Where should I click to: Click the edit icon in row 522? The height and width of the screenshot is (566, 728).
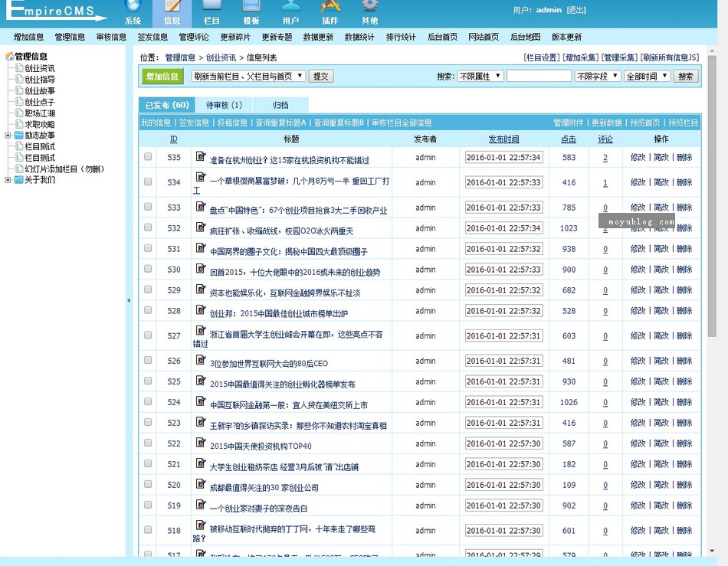click(201, 442)
